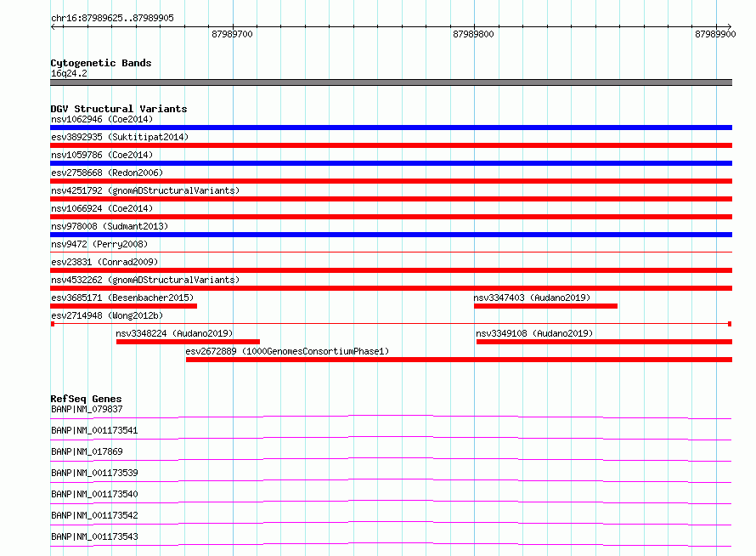Click the 87989800 ruler tick label

(473, 34)
